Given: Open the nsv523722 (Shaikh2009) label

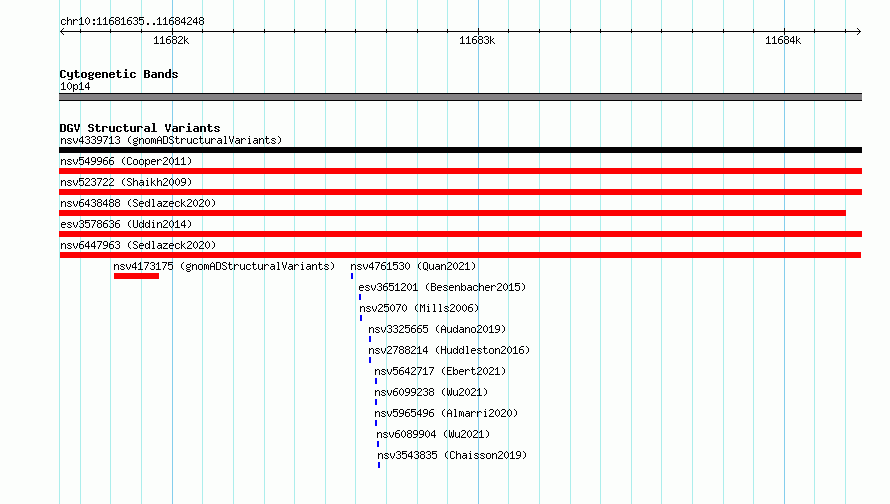Looking at the screenshot, I should [126, 182].
